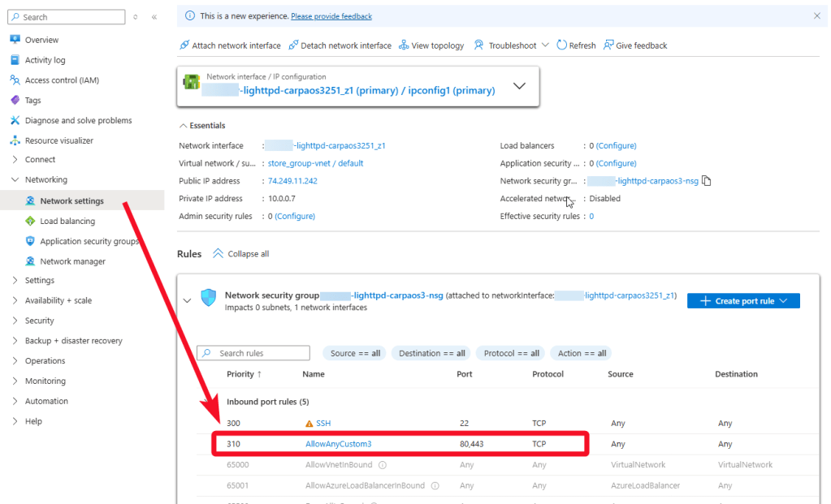Click info icon beside AllowVnetInBound

pyautogui.click(x=382, y=465)
